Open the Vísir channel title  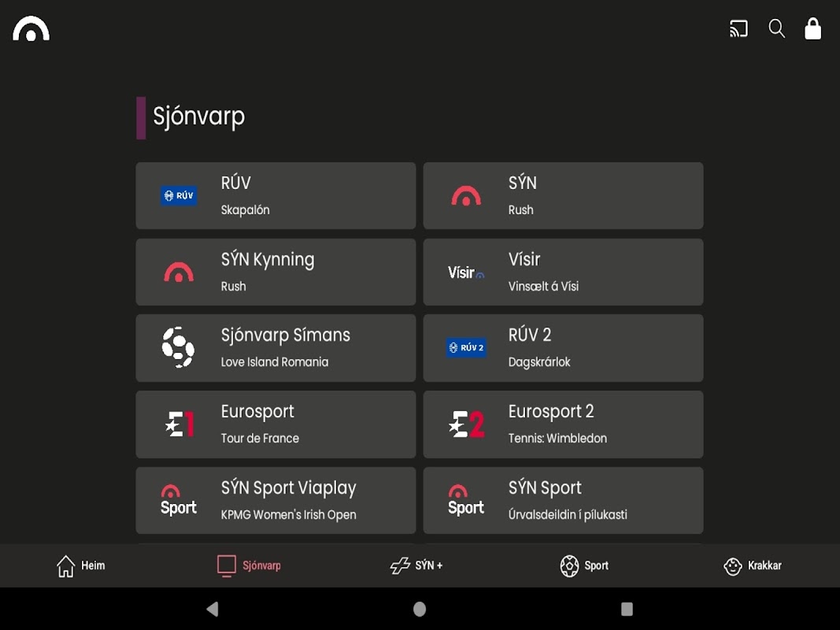[524, 259]
